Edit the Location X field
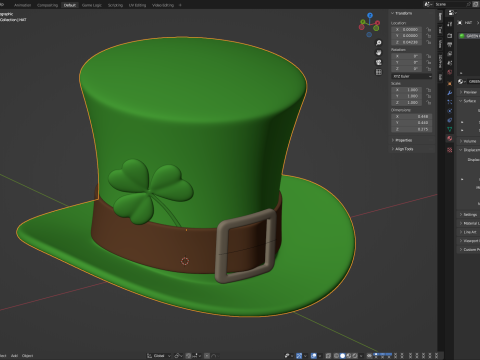 (x=407, y=29)
